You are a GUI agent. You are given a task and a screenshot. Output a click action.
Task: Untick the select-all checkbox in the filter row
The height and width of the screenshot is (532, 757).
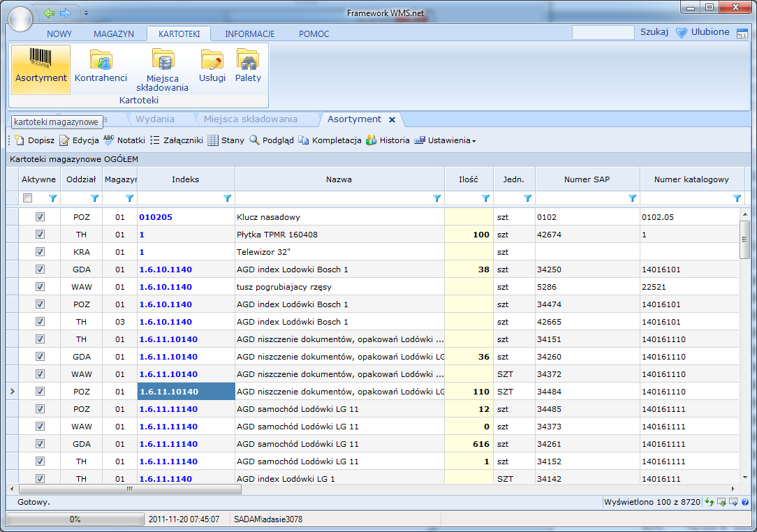[x=27, y=198]
